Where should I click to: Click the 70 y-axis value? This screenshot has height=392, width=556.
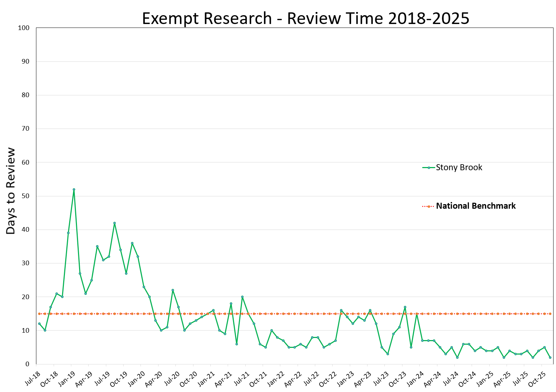point(26,129)
